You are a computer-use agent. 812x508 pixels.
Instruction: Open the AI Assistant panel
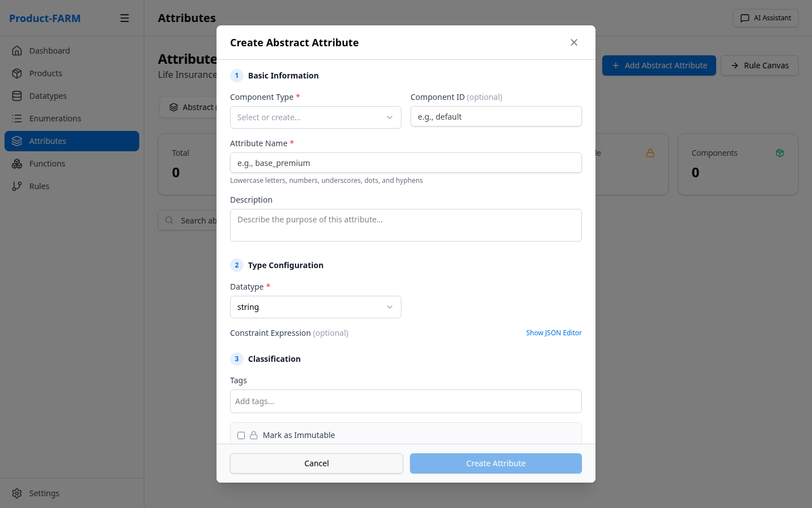765,18
